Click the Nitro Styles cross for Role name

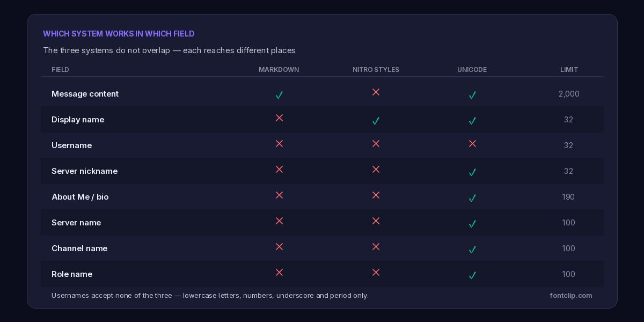376,273
